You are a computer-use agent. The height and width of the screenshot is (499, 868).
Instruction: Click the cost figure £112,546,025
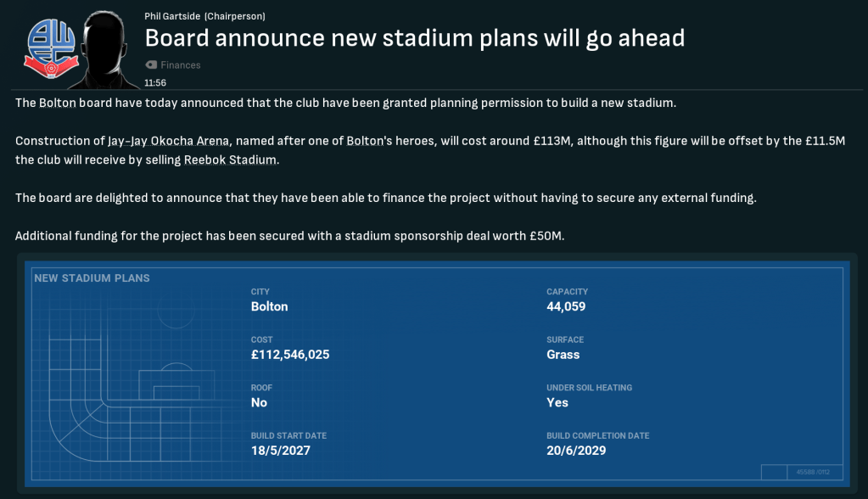[x=289, y=355]
